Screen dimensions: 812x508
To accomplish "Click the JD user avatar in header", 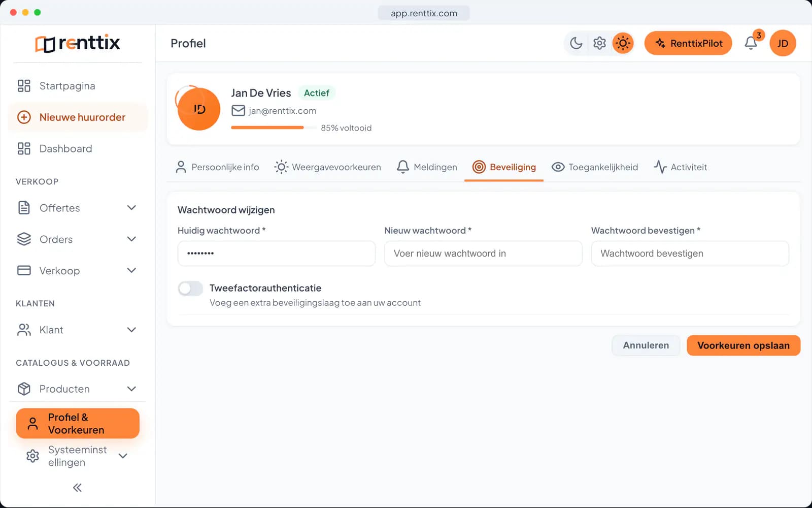I will 783,43.
